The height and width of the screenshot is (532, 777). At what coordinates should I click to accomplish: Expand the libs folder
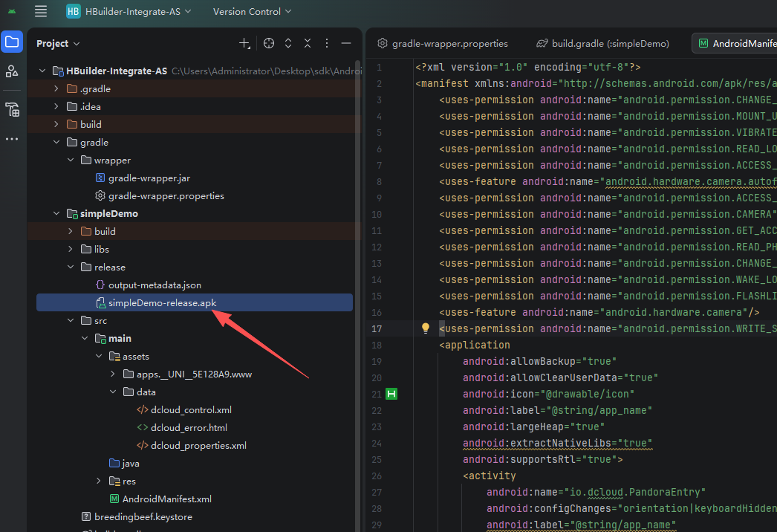pos(71,250)
